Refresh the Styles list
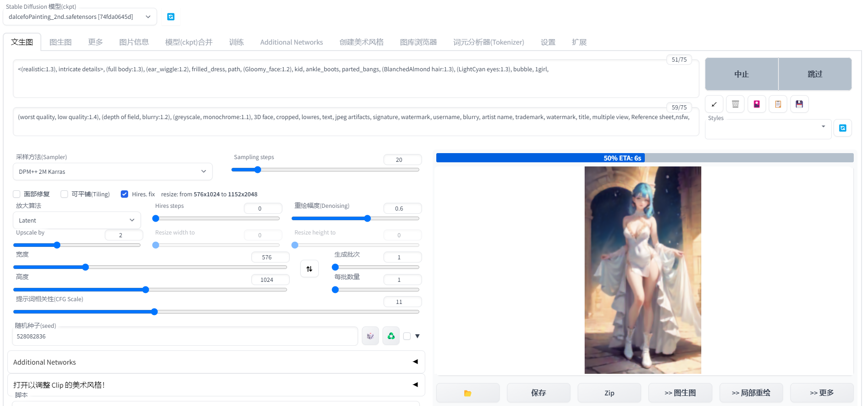The width and height of the screenshot is (868, 406). point(843,128)
